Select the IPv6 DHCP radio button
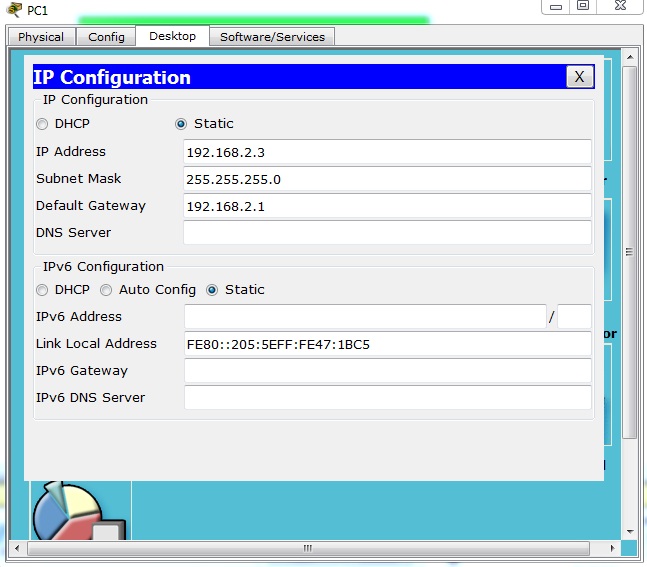The width and height of the screenshot is (647, 567). click(42, 290)
